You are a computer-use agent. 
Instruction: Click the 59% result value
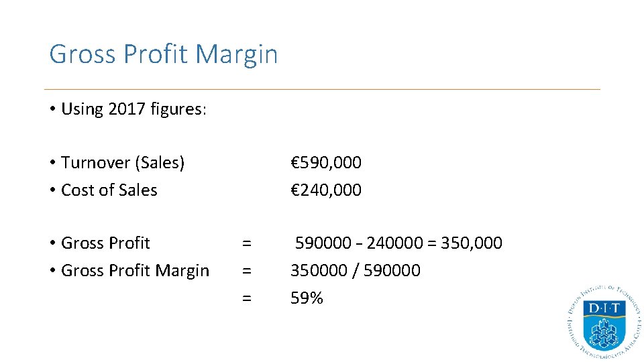tap(307, 298)
